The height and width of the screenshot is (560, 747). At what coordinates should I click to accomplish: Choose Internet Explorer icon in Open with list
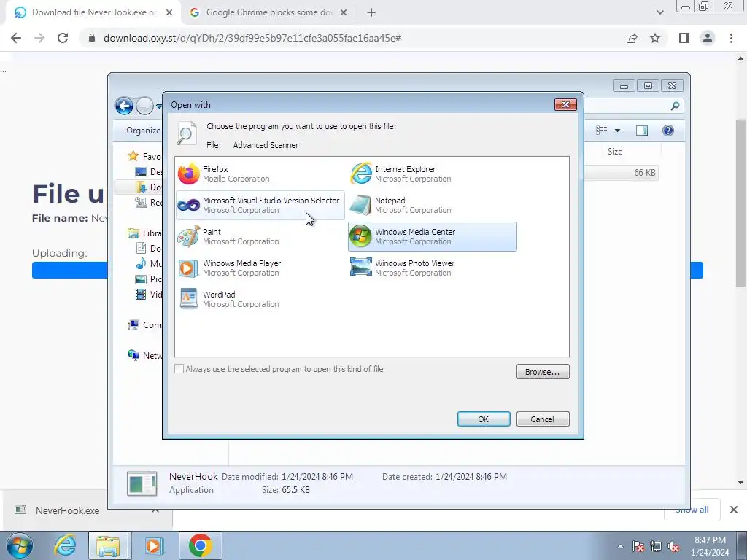coord(360,174)
